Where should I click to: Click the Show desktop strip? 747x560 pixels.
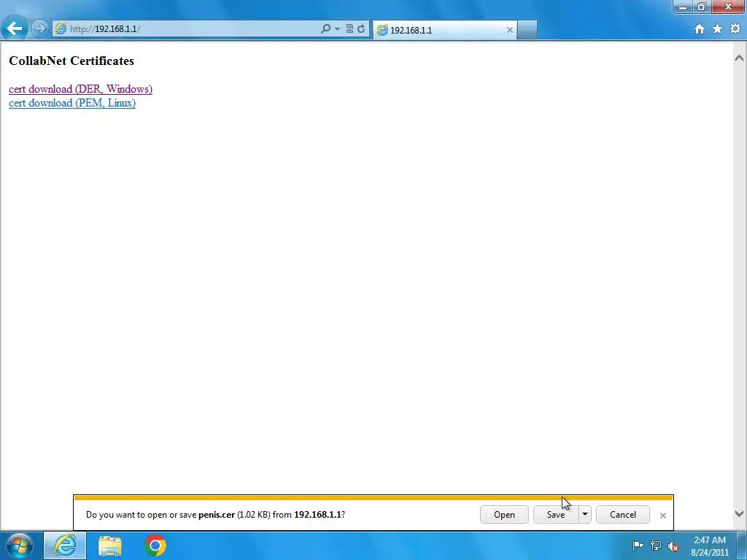tap(742, 545)
